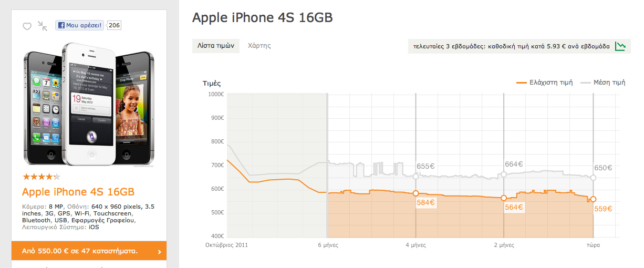
Task: Click the Facebook like count 206
Action: [x=114, y=25]
